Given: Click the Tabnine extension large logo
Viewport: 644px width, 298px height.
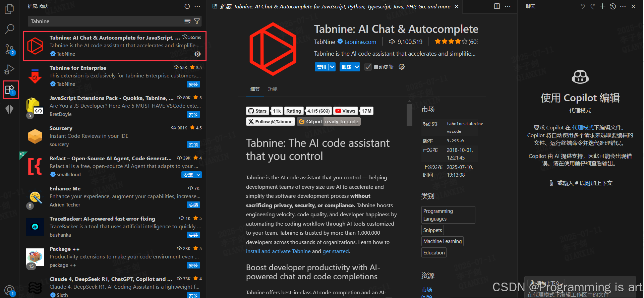Looking at the screenshot, I should [x=273, y=49].
